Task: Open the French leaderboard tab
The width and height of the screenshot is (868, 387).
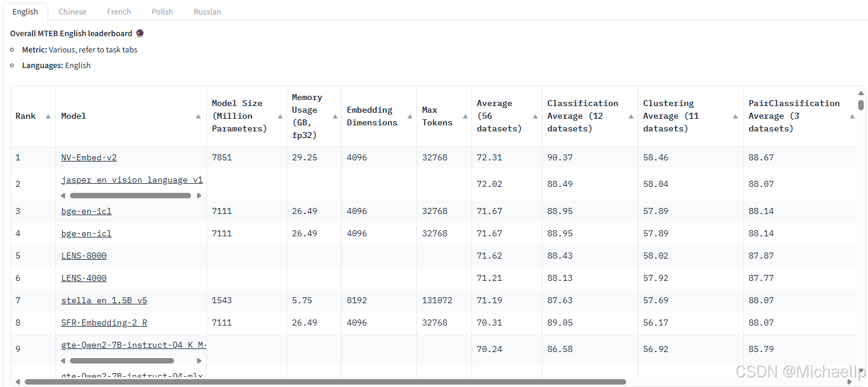Action: [119, 11]
